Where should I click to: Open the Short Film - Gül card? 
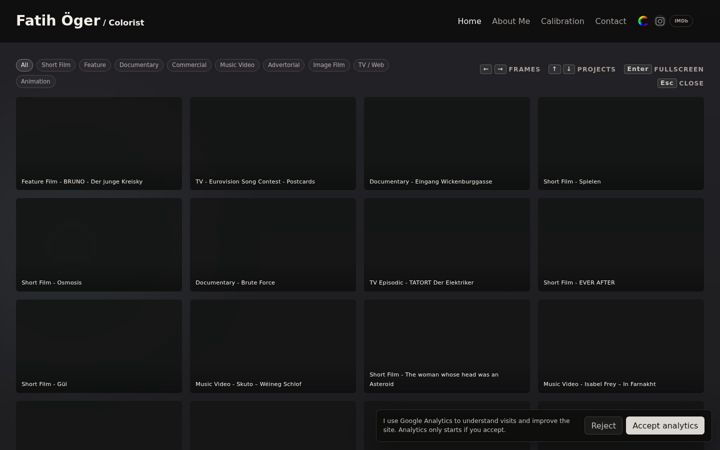99,346
